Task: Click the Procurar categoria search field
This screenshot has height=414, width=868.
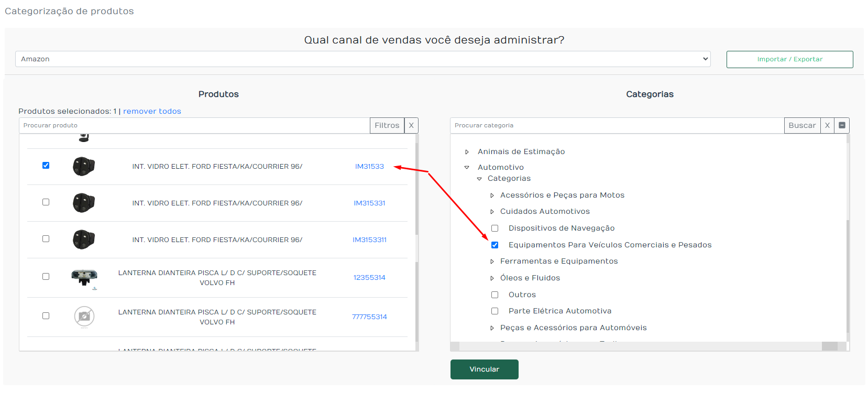Action: tap(617, 125)
